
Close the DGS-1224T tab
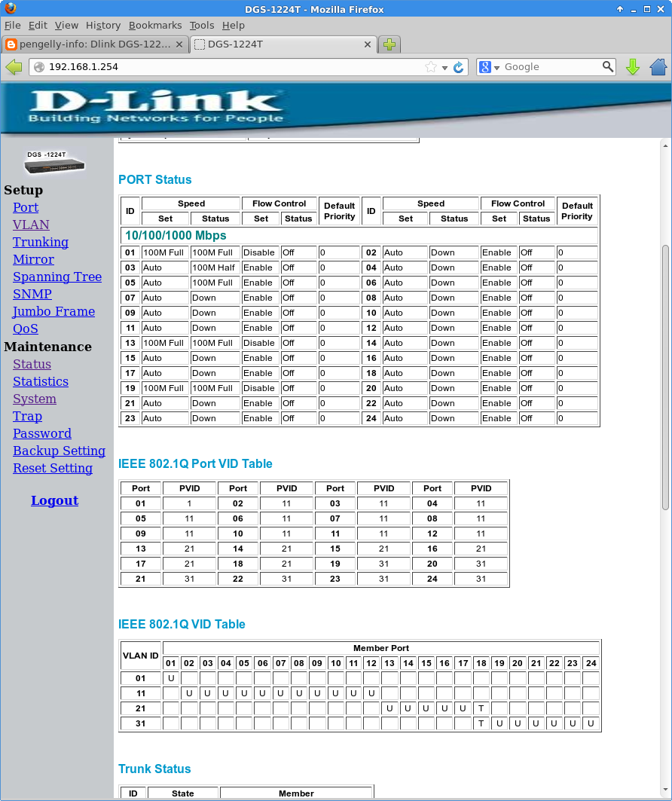[367, 44]
